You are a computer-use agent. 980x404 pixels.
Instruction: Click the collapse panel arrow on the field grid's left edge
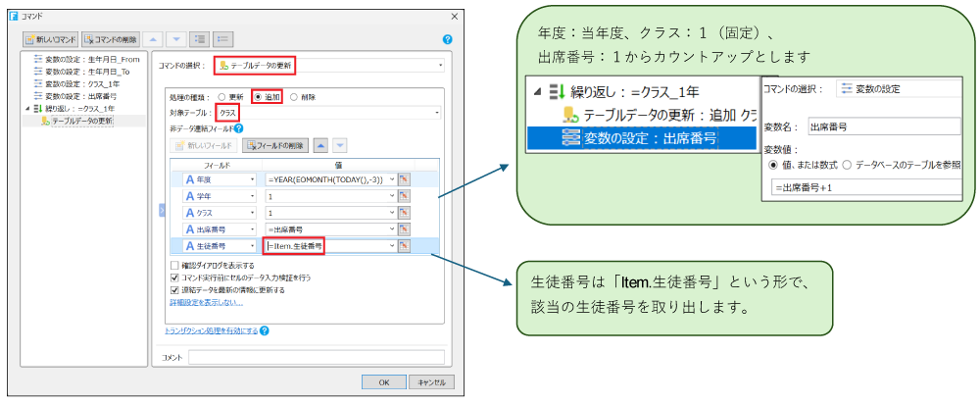pos(162,211)
